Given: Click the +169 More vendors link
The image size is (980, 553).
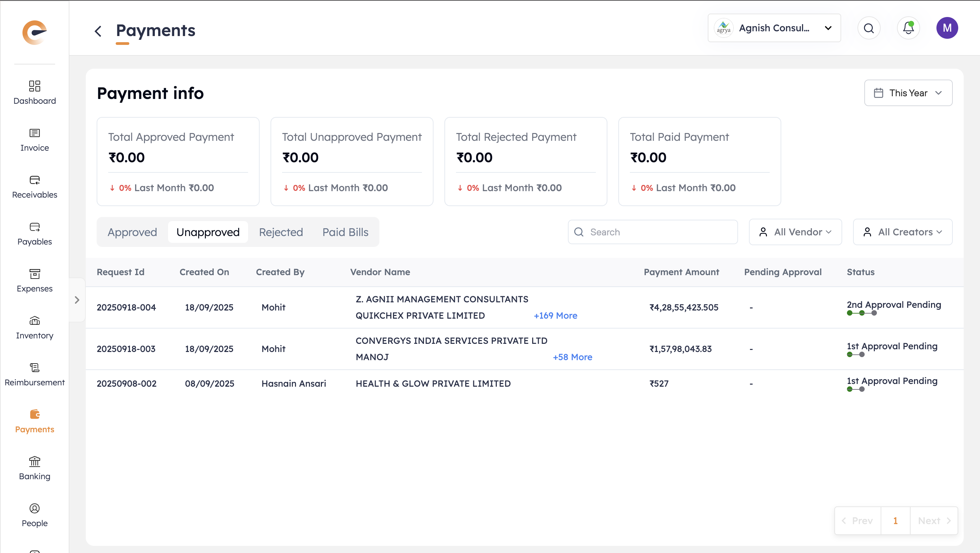Looking at the screenshot, I should [555, 316].
